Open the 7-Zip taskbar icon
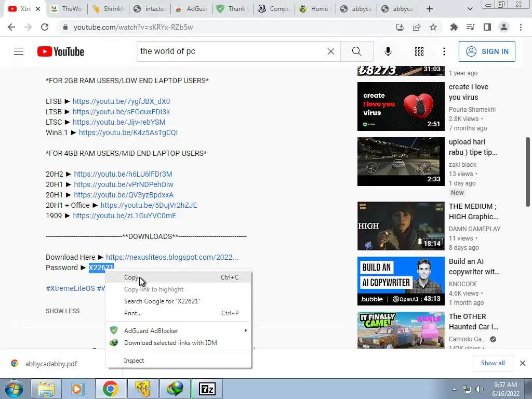Screen dimensions: 532x399 pos(207,389)
